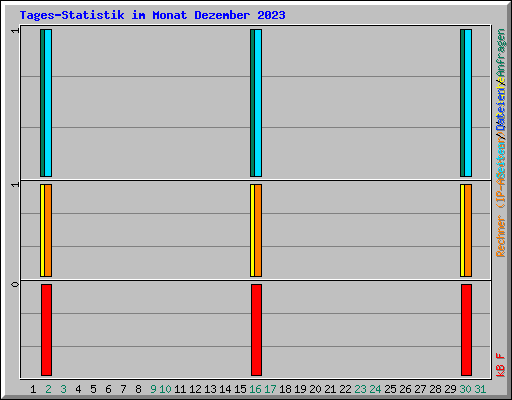Viewport: 512px width, 400px height.
Task: Click the green x-axis day label "31"
Action: coord(480,389)
